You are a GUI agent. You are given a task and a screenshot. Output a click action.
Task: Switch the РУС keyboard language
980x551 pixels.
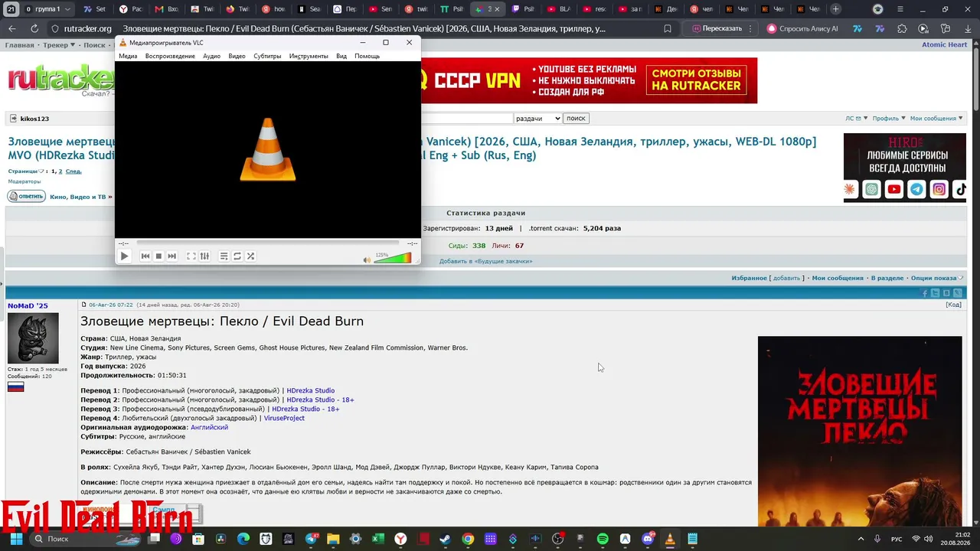coord(897,539)
